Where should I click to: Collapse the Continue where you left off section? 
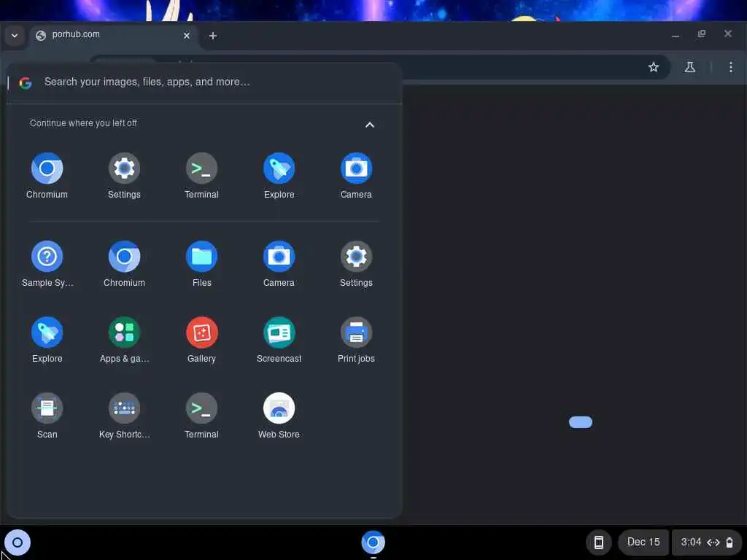(x=369, y=125)
